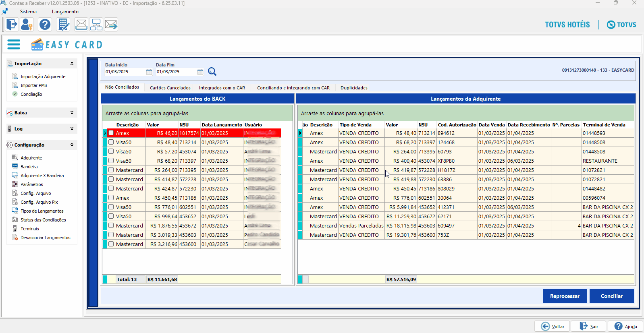Viewport: 644px width, 333px height.
Task: Open Desassociar Lançamentos item
Action: point(46,238)
